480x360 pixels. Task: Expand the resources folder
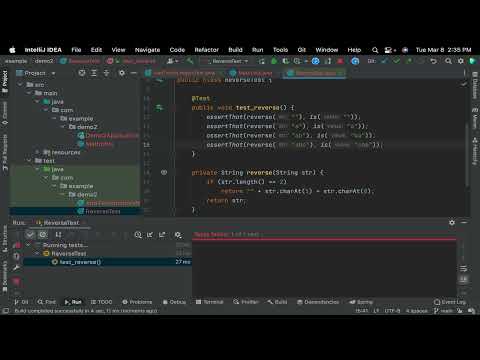[x=37, y=152]
